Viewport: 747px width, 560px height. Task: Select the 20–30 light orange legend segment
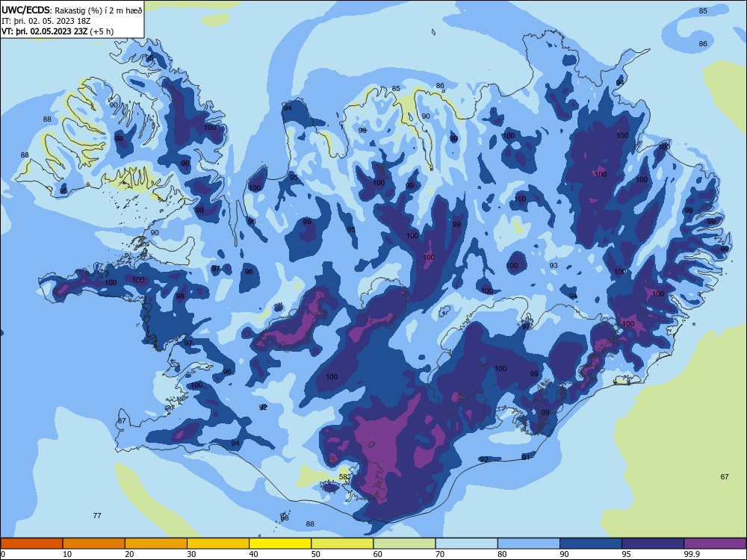(x=156, y=544)
